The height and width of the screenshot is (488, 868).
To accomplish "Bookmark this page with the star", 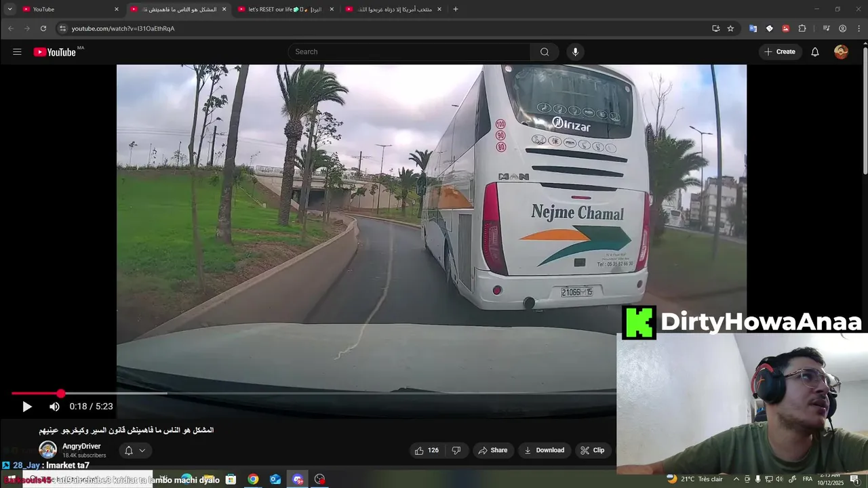I will (x=730, y=28).
